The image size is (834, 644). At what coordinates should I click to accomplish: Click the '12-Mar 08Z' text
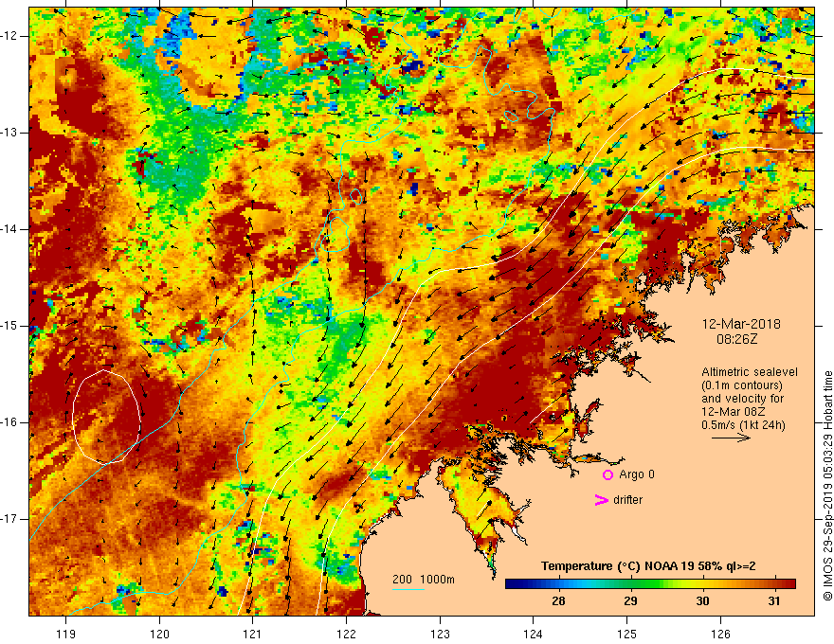pyautogui.click(x=734, y=412)
